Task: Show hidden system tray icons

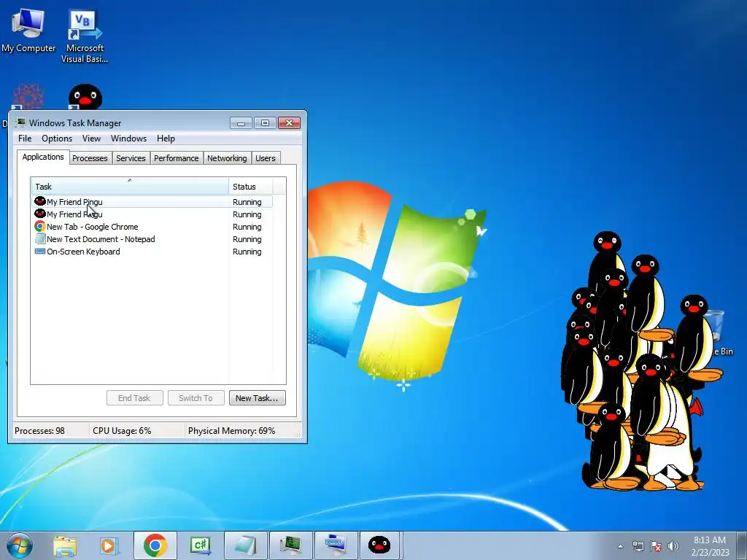Action: pos(620,546)
